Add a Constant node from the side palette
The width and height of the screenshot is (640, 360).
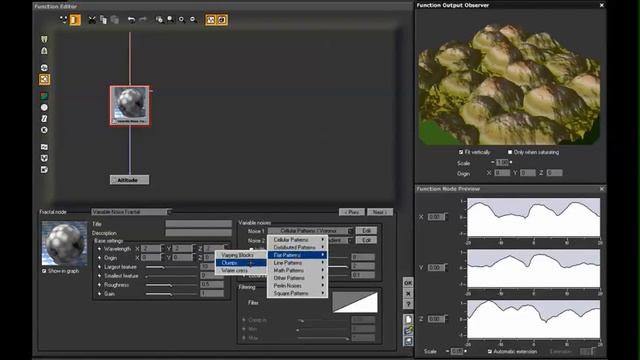pos(44,130)
